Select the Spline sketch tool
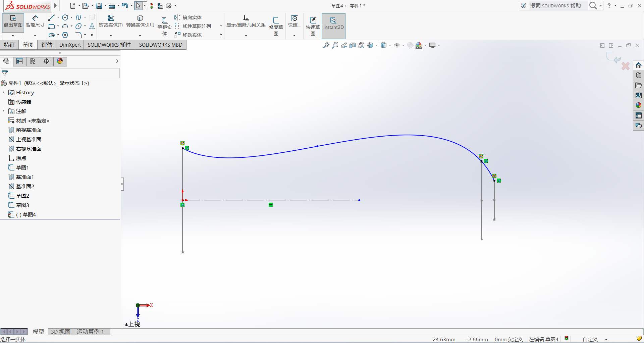The width and height of the screenshot is (644, 343). 78,17
